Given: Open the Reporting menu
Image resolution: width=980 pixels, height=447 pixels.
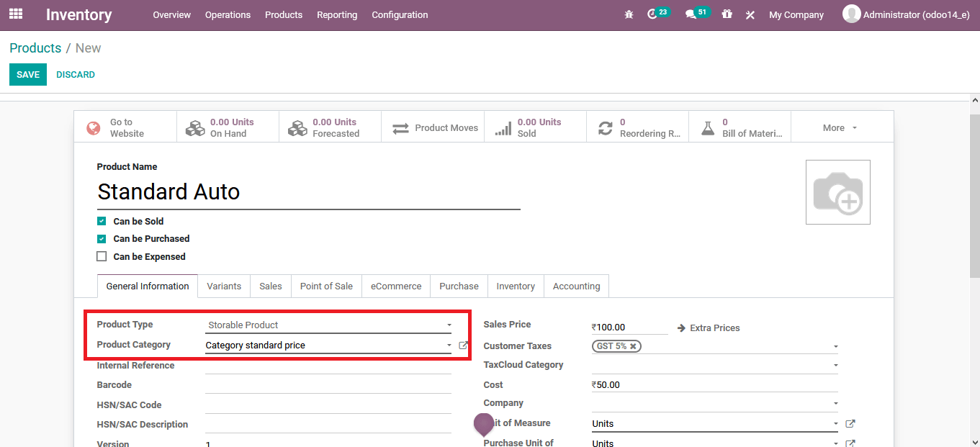Looking at the screenshot, I should click(337, 14).
